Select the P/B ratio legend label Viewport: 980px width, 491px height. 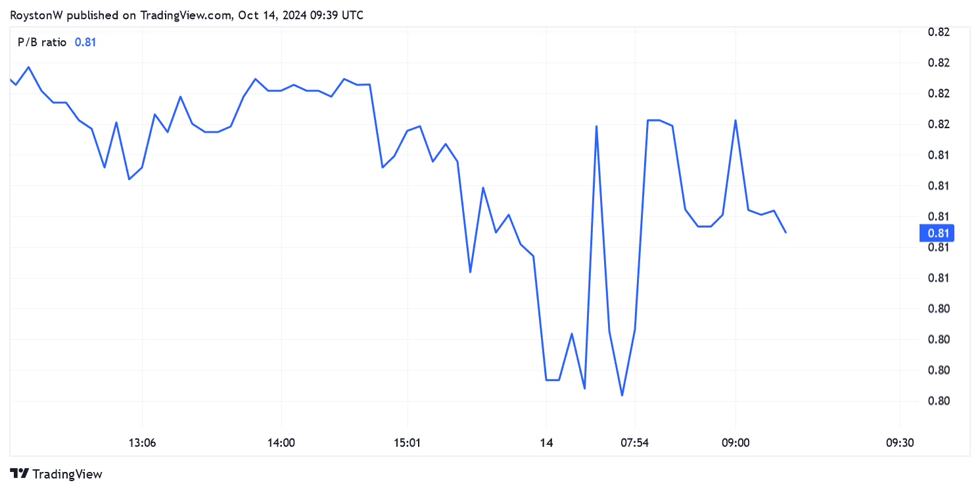point(42,42)
